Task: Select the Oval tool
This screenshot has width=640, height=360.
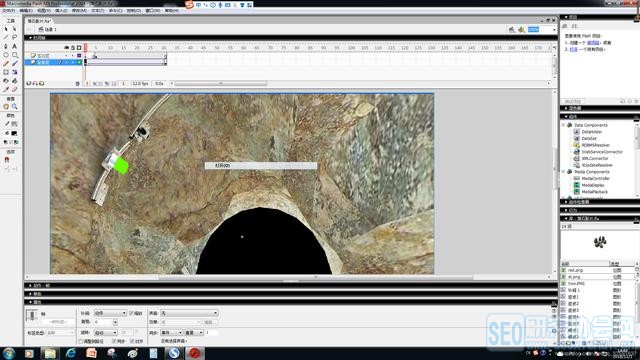Action: click(6, 55)
